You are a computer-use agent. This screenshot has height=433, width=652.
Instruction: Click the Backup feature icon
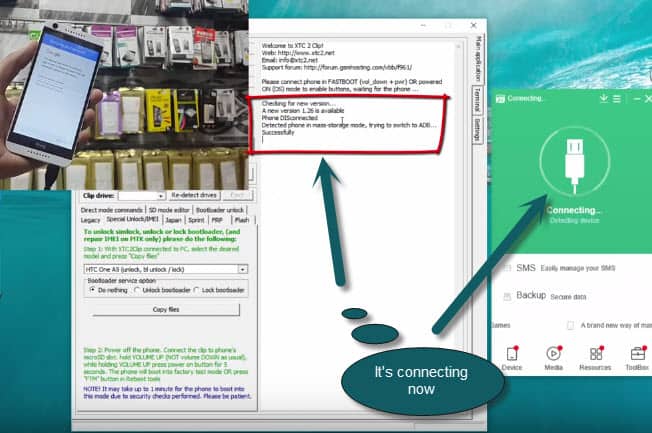507,297
